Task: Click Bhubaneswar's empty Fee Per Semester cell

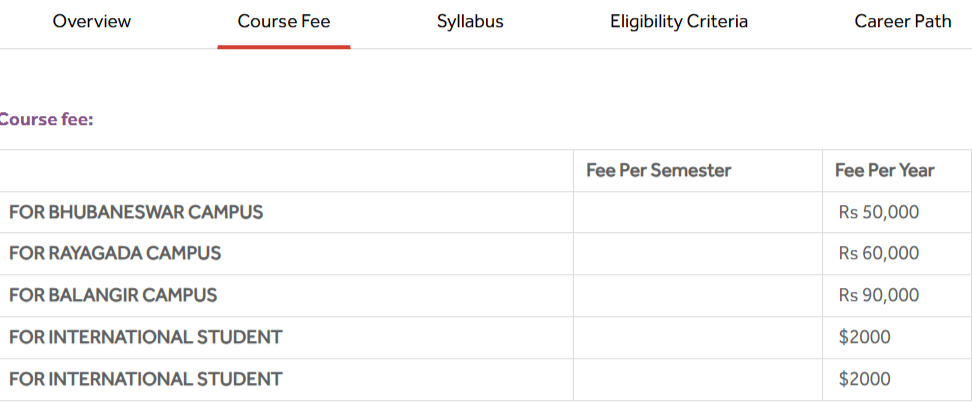Action: pyautogui.click(x=697, y=212)
